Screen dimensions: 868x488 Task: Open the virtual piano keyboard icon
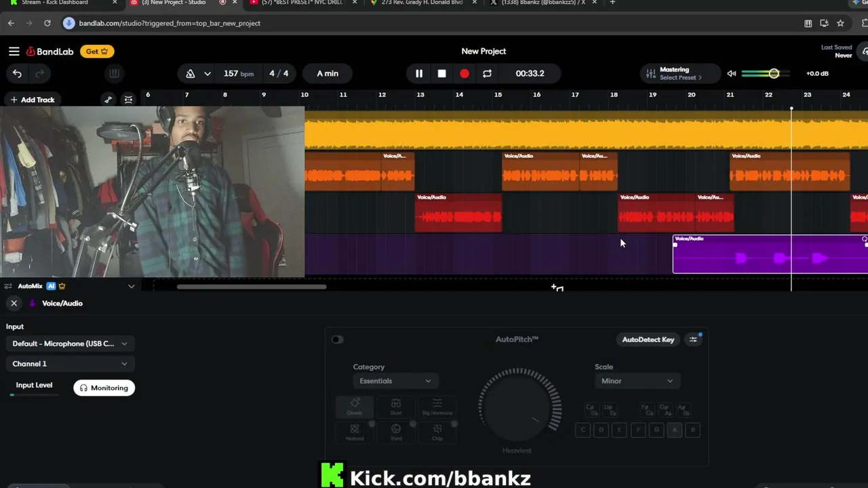[x=114, y=73]
